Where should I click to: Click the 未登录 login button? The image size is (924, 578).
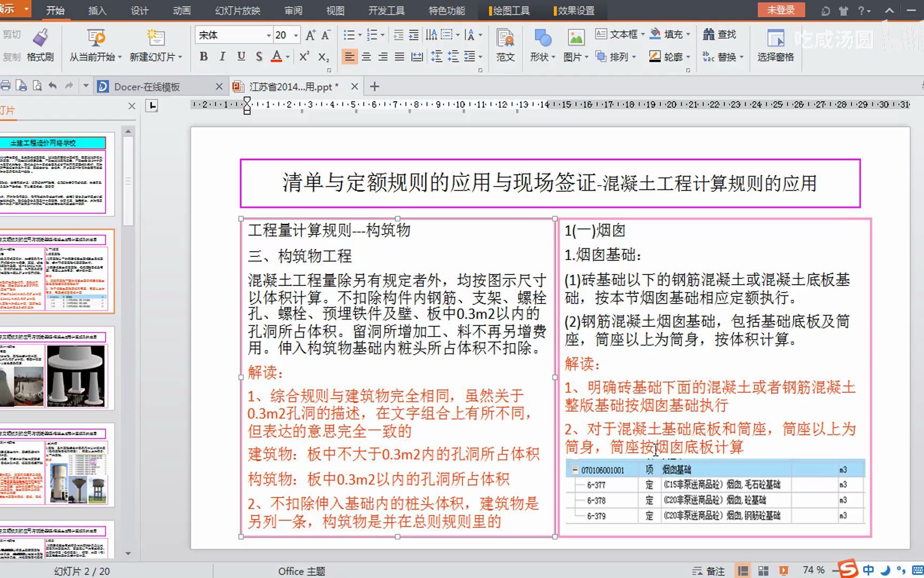point(781,10)
